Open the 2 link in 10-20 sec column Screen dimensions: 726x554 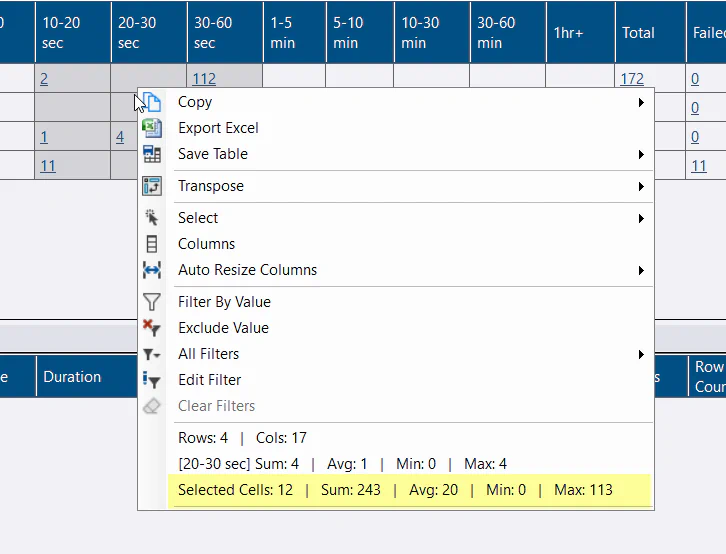coord(44,79)
